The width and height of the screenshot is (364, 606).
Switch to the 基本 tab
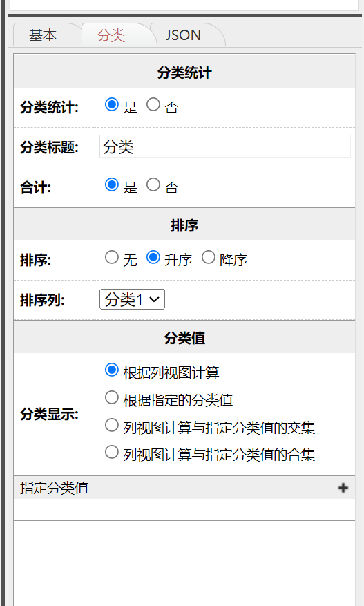[x=43, y=35]
